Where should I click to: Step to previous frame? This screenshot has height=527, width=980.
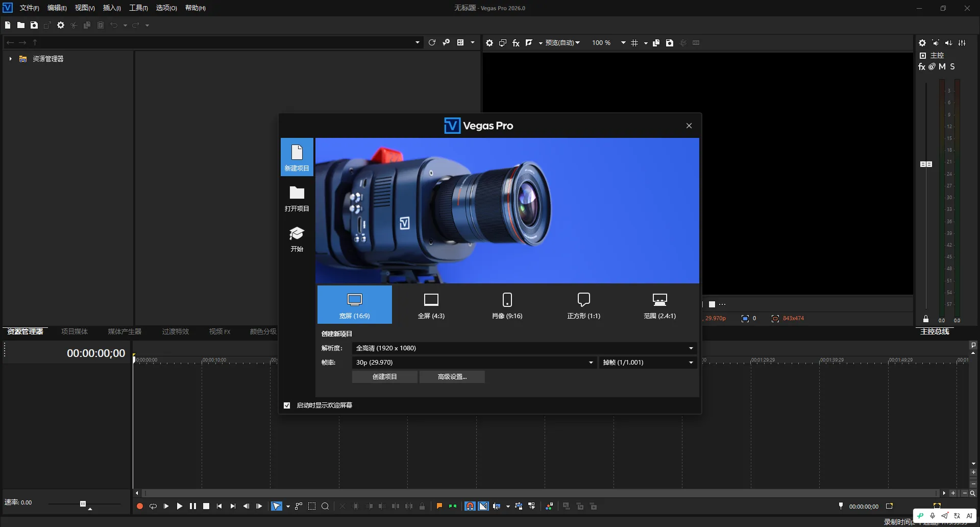[246, 506]
